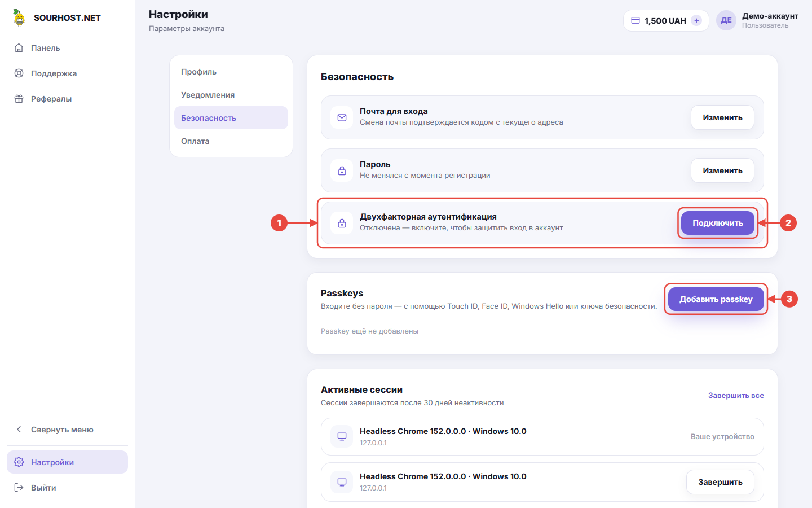Click the SOURHOST.NET lemon logo
The width and height of the screenshot is (812, 508).
click(20, 18)
